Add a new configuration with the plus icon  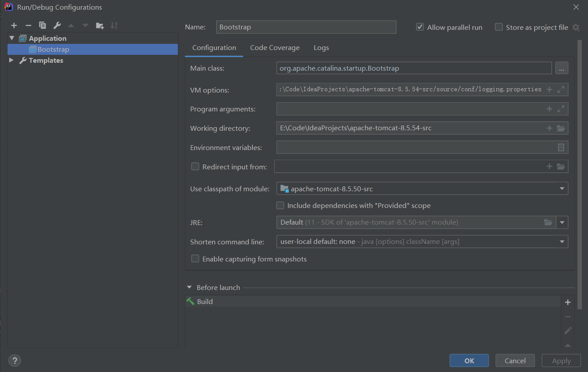[x=14, y=26]
